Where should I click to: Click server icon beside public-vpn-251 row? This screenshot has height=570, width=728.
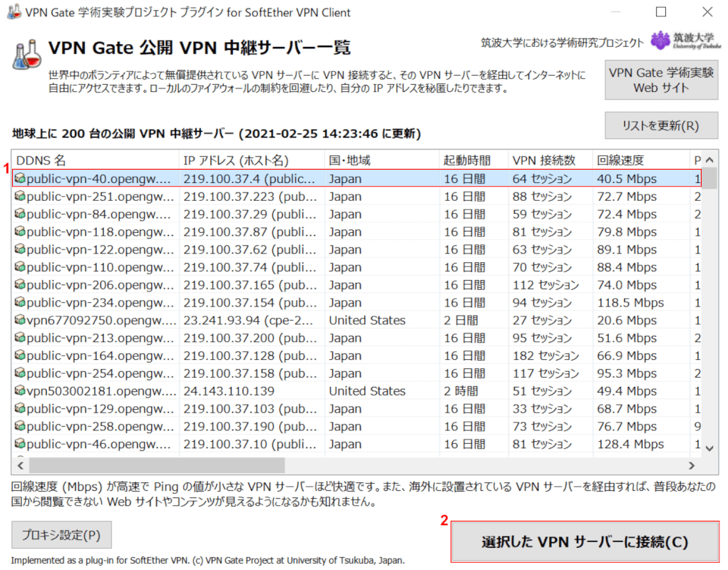coord(20,197)
